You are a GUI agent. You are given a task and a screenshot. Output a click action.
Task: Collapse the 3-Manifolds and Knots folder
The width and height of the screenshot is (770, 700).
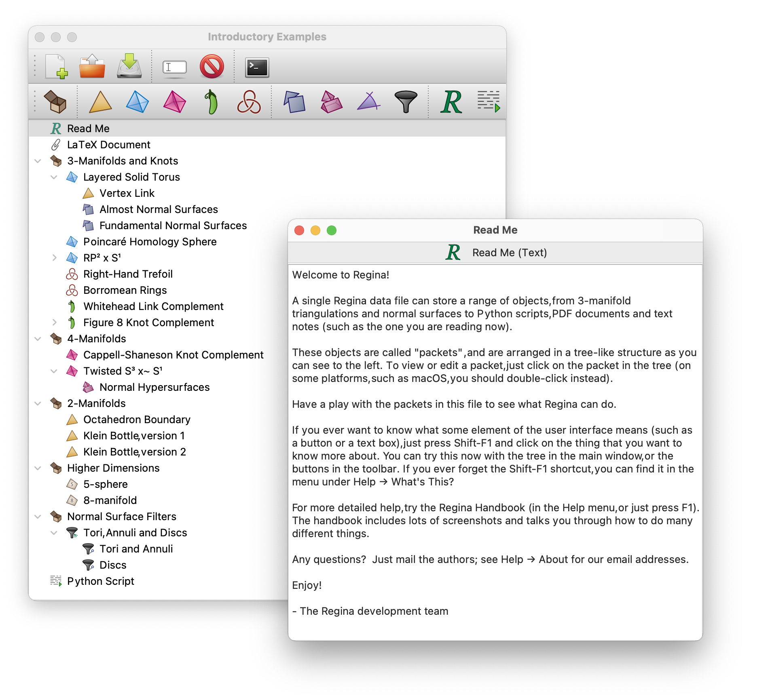tap(38, 161)
